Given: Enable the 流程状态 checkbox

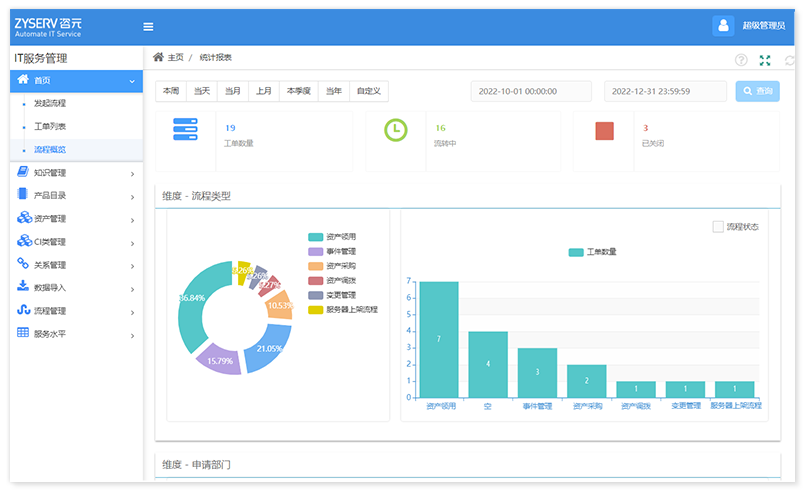Looking at the screenshot, I should 718,227.
